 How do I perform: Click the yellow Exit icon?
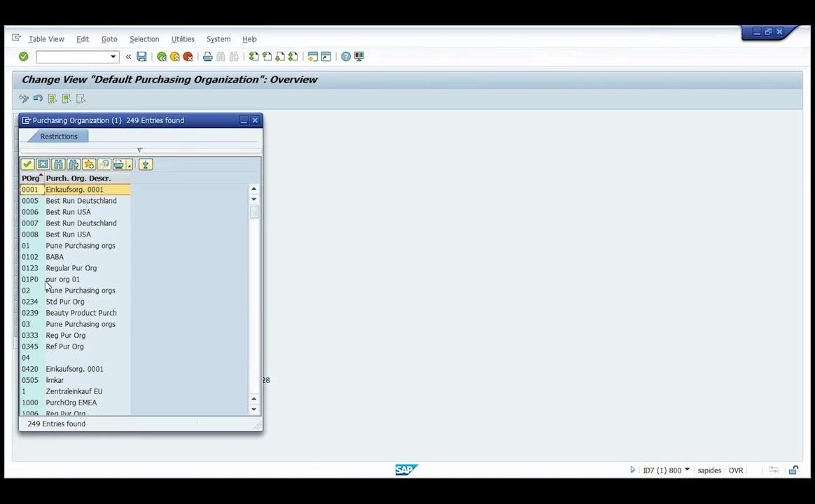click(174, 57)
